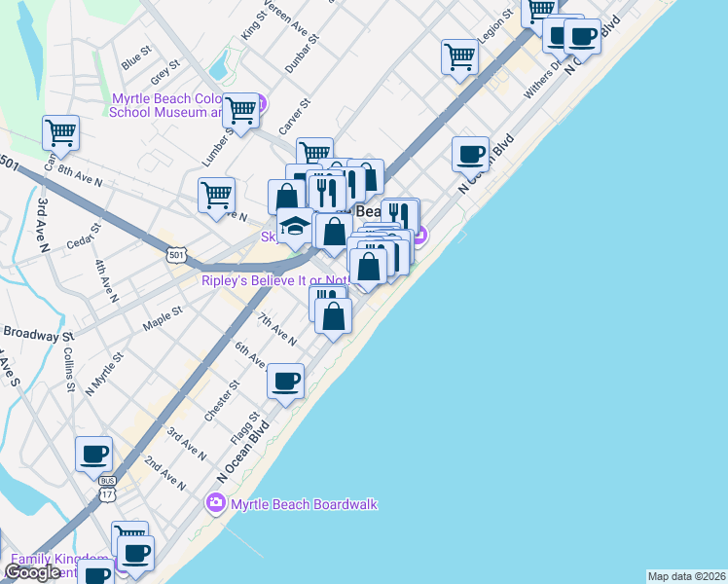Screen dimensions: 728x584
Task: Click the BUS 17 route shield
Action: [x=107, y=489]
